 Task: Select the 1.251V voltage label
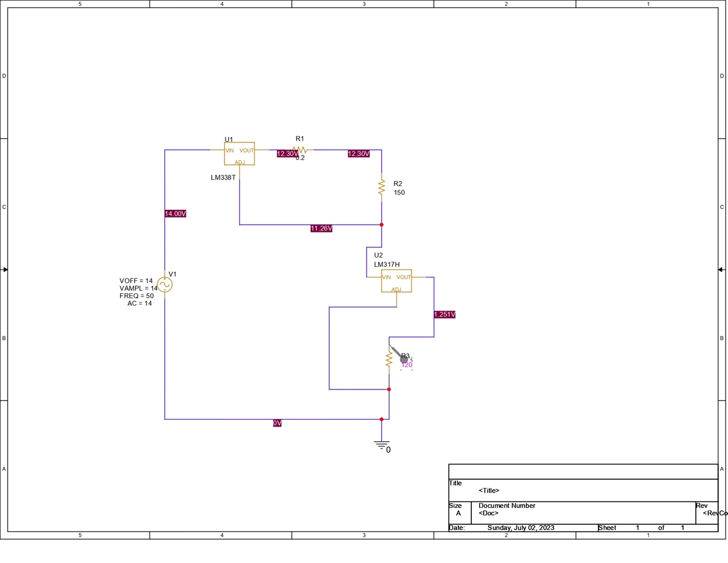[x=444, y=315]
